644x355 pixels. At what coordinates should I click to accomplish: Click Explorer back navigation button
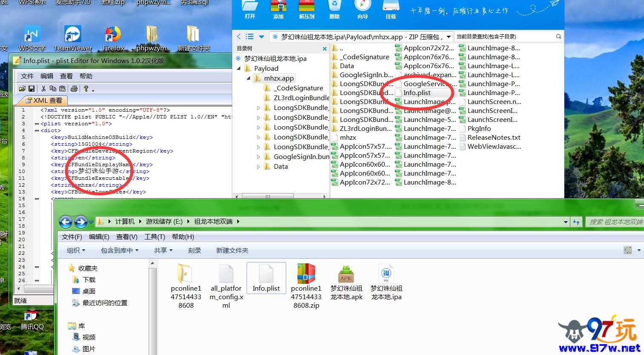tap(66, 222)
